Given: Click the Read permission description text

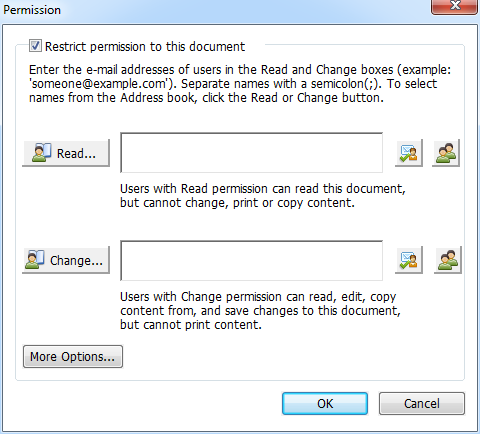Looking at the screenshot, I should click(x=263, y=196).
